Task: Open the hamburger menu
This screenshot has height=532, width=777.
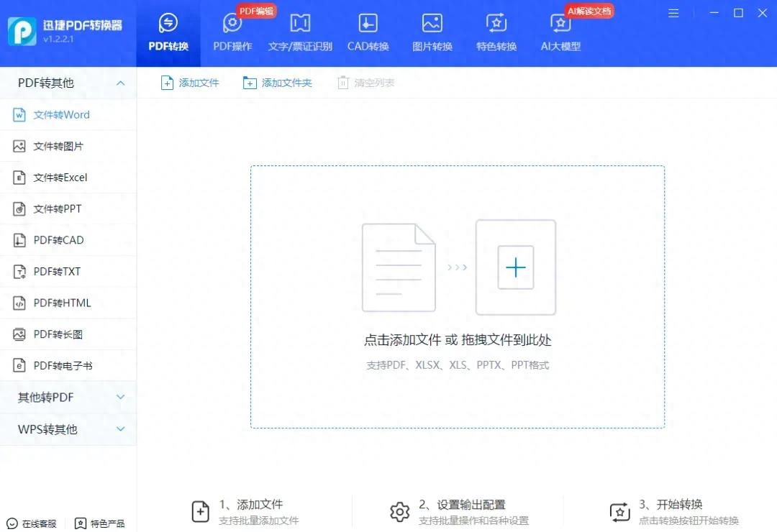Action: (x=673, y=12)
